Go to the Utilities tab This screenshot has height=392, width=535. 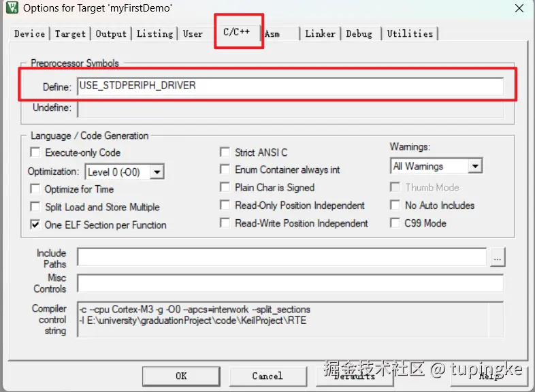[x=410, y=34]
